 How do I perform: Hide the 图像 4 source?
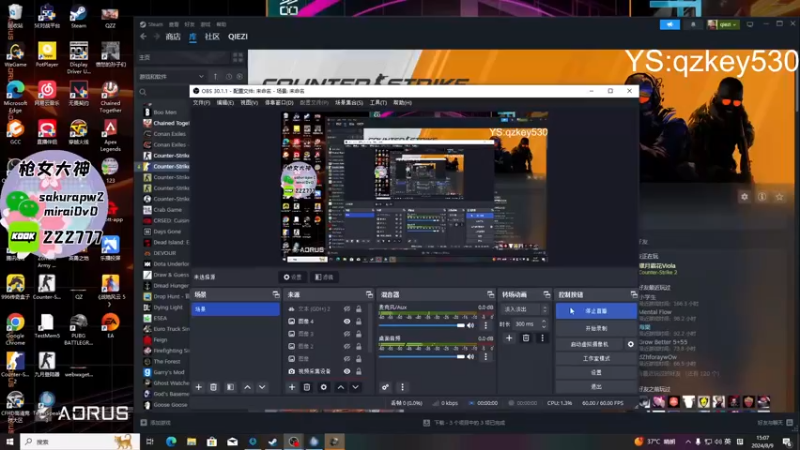pyautogui.click(x=347, y=321)
